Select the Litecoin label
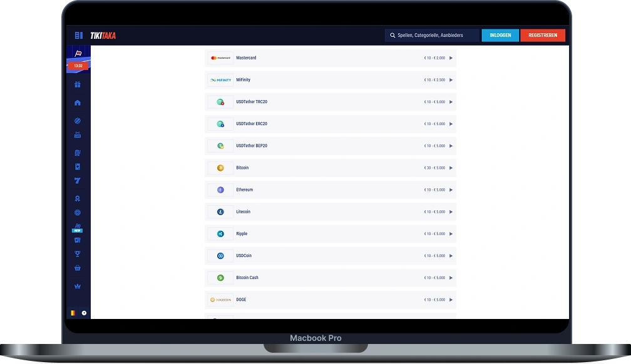Image resolution: width=631 pixels, height=364 pixels. [243, 211]
